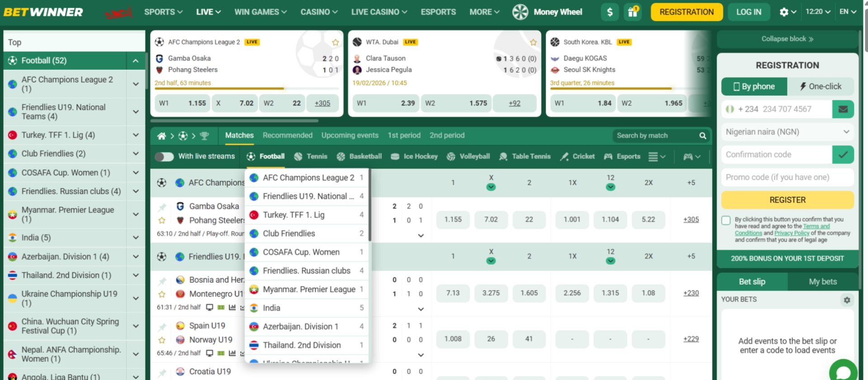868x380 pixels.
Task: Select Esports sport filter
Action: (623, 156)
